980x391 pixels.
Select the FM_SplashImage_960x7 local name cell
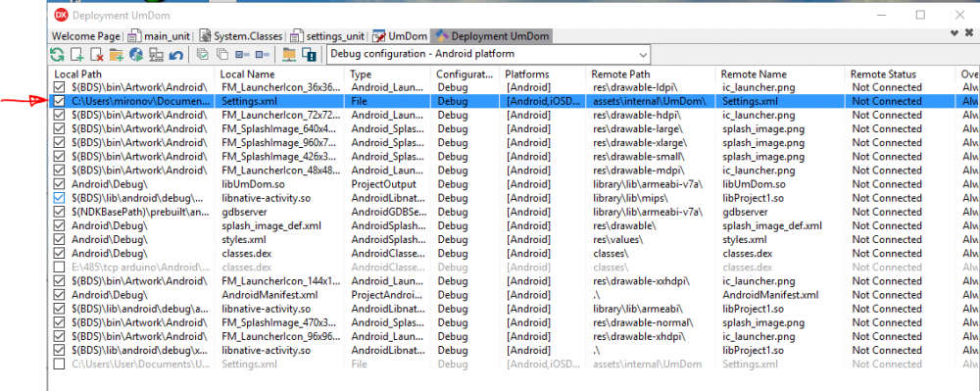click(x=279, y=142)
